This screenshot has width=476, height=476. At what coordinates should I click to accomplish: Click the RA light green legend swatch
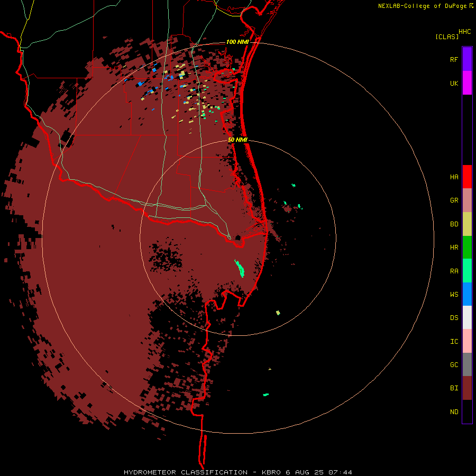pyautogui.click(x=467, y=271)
